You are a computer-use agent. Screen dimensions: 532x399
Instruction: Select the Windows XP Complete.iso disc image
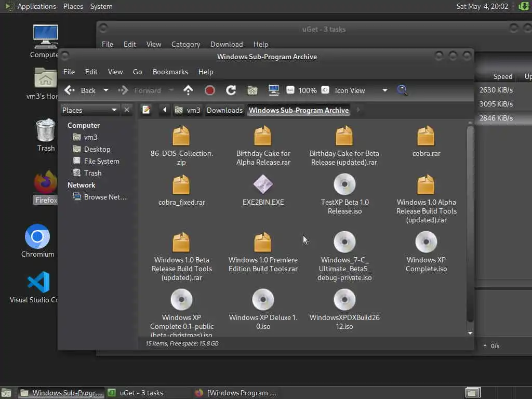pos(426,252)
